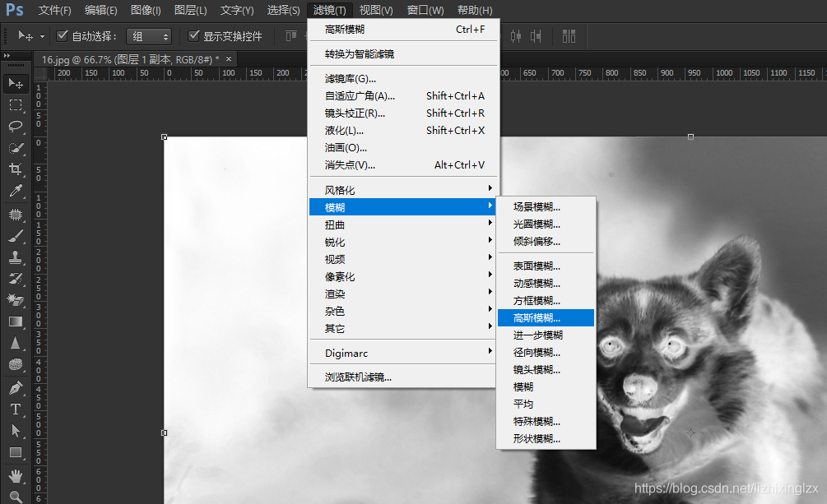Select the Type tool

(16, 409)
